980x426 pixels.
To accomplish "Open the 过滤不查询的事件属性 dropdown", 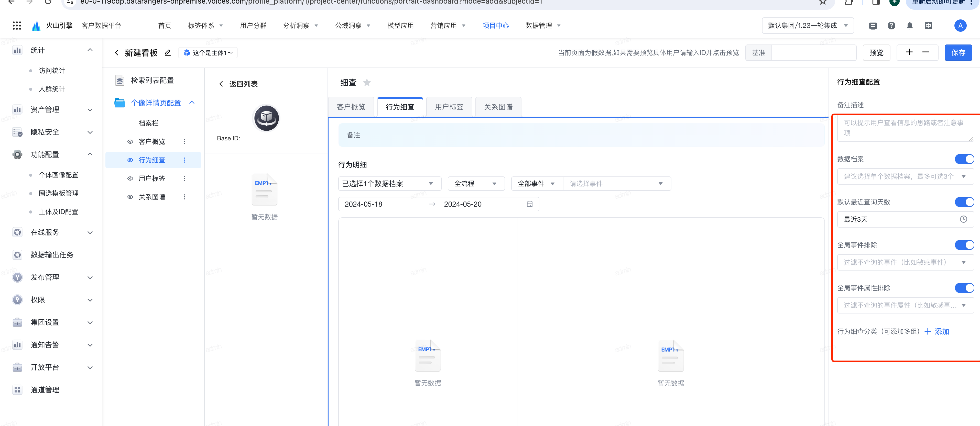I will [x=905, y=306].
